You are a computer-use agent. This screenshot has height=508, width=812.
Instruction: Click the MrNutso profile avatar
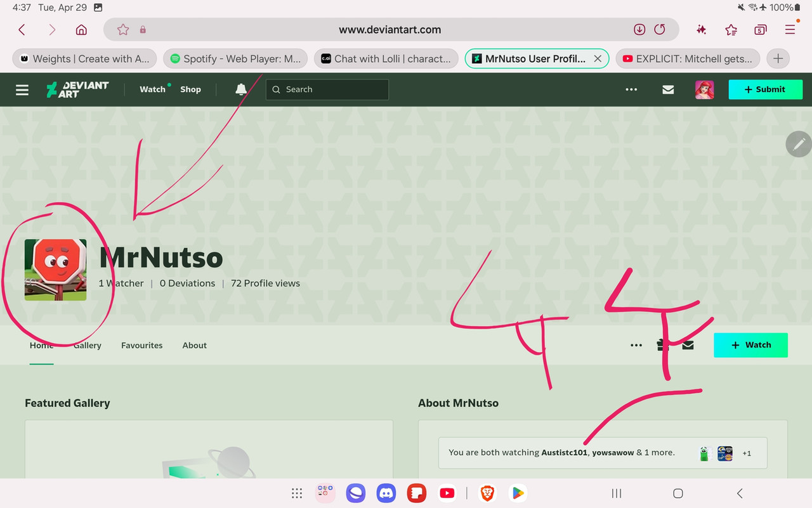coord(56,270)
